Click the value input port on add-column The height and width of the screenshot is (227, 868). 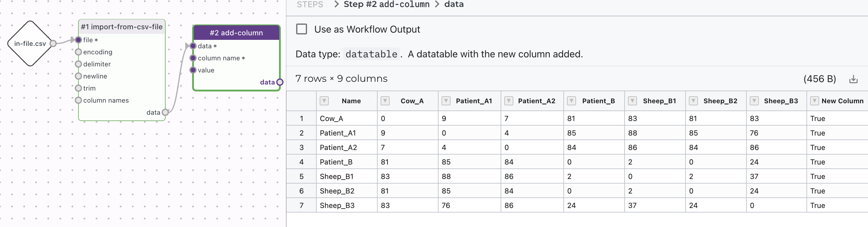pos(193,70)
